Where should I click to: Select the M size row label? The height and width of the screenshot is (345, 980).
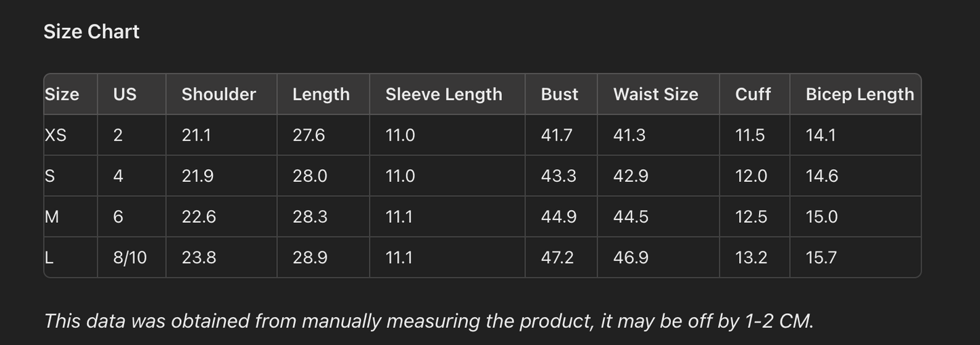click(52, 217)
